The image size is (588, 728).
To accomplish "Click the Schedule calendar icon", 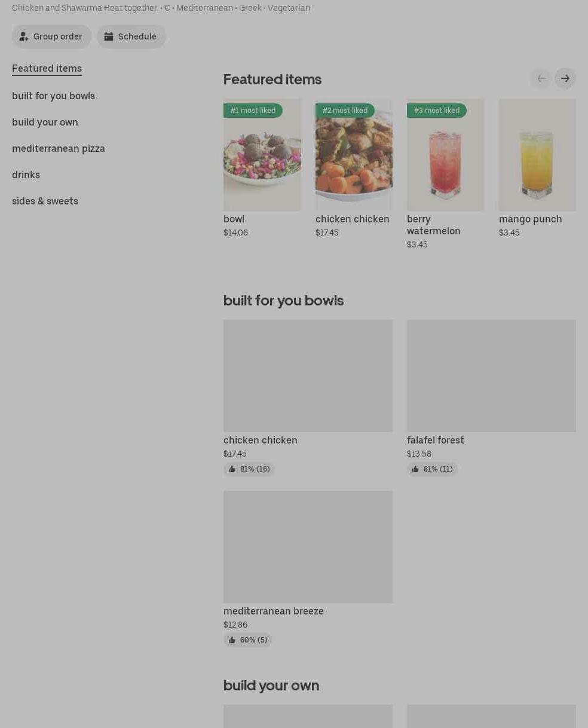I will pos(109,36).
